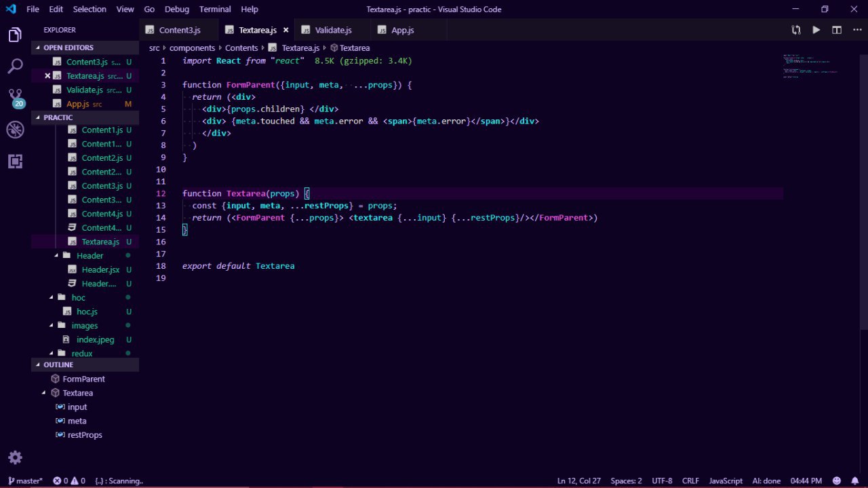The image size is (868, 488).
Task: Click the Manage gear icon
Action: click(15, 457)
